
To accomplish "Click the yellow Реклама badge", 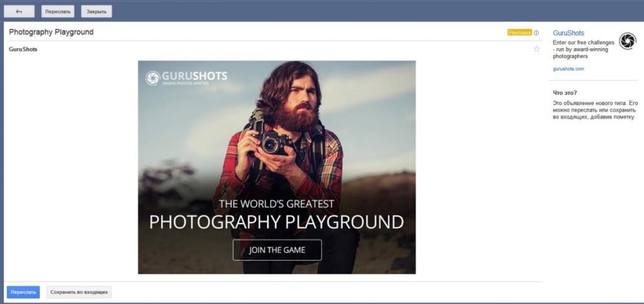I will (519, 33).
